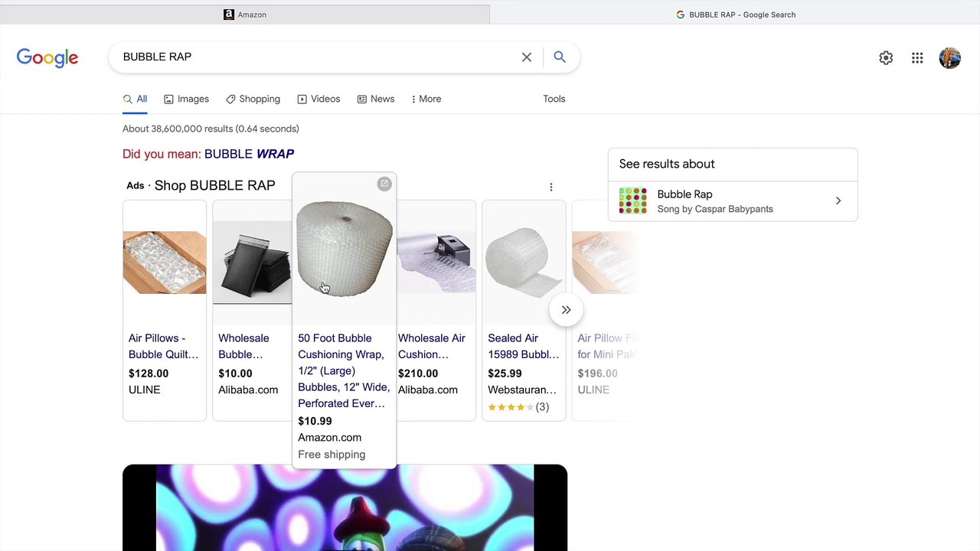Open the ads three-dot options menu
Image resolution: width=980 pixels, height=551 pixels.
[x=550, y=187]
